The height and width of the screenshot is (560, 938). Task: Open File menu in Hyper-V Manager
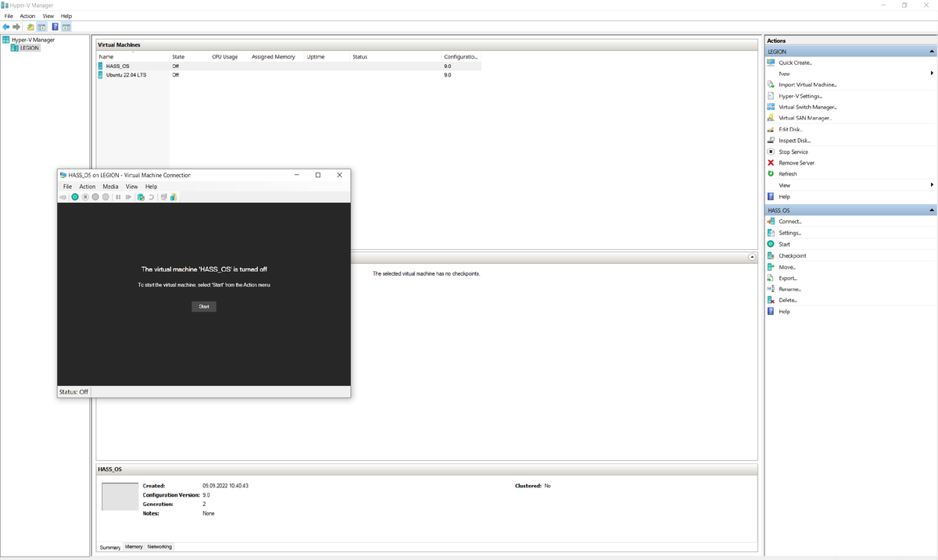click(x=9, y=16)
